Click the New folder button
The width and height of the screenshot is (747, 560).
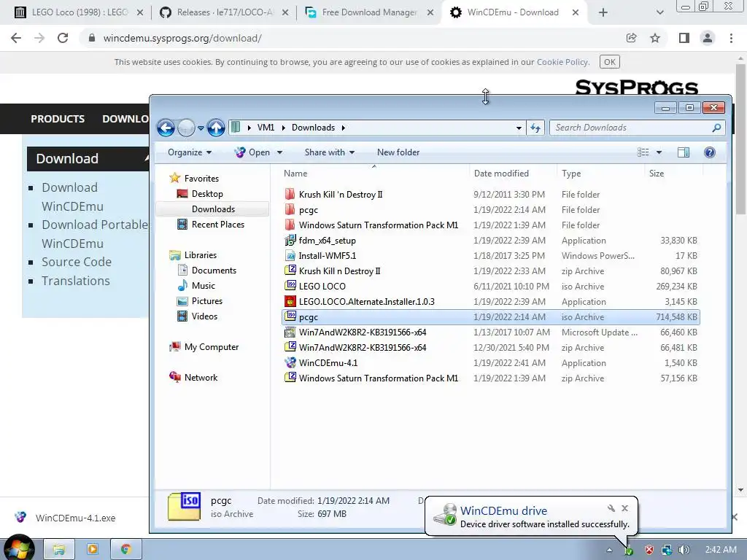pyautogui.click(x=398, y=152)
